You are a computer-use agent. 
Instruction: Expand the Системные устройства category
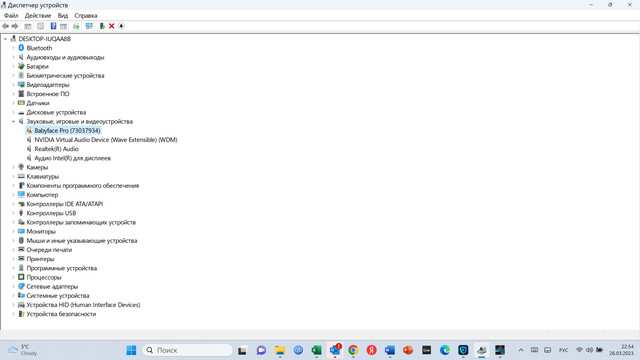pyautogui.click(x=13, y=296)
